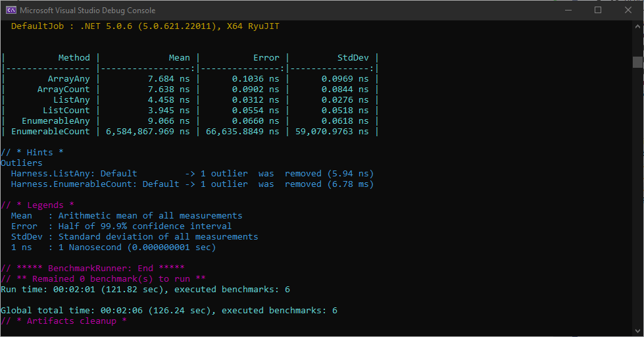Click the 'ListAny' method name in table
Viewport: 644px width, 337px height.
[72, 100]
